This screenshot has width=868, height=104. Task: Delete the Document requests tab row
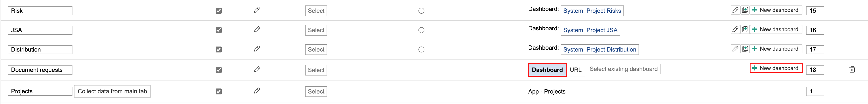point(852,69)
